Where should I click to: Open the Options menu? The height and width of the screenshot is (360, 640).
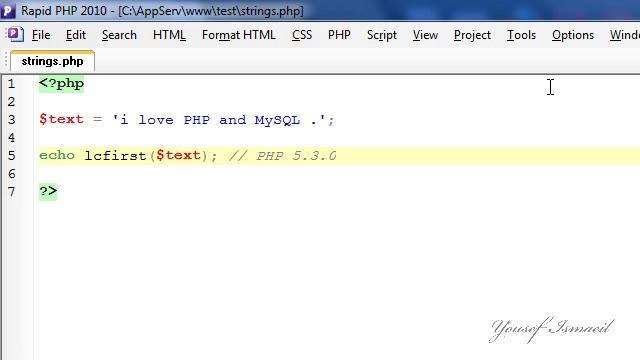[573, 35]
